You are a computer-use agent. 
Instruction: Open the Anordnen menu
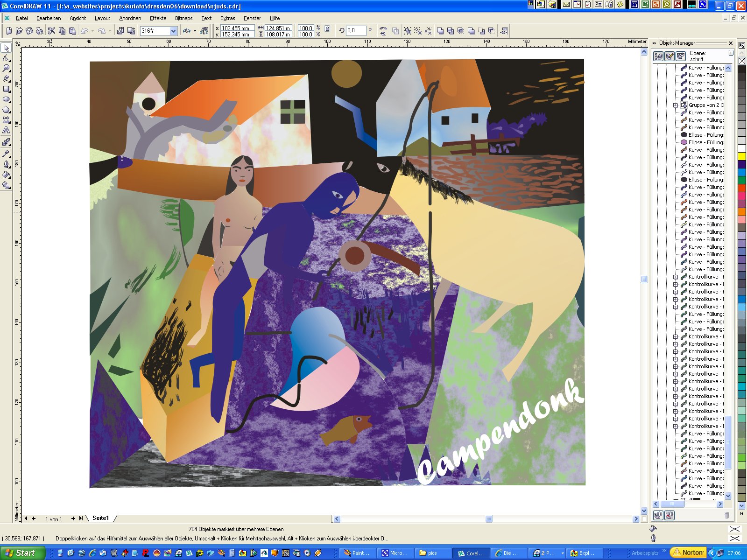click(x=130, y=18)
